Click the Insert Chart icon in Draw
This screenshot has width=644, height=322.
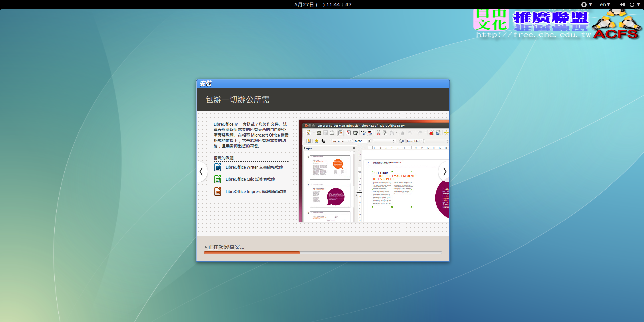(432, 133)
